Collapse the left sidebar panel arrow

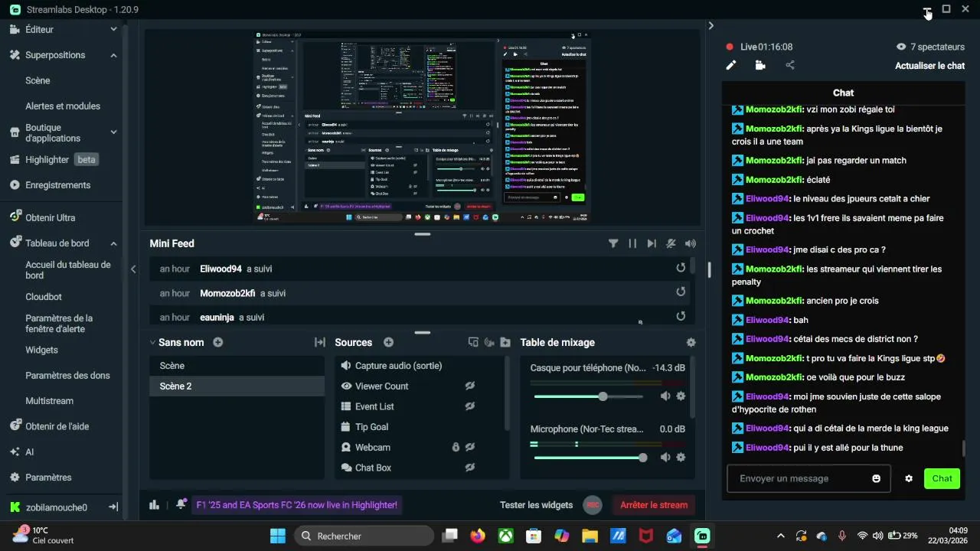pos(133,269)
